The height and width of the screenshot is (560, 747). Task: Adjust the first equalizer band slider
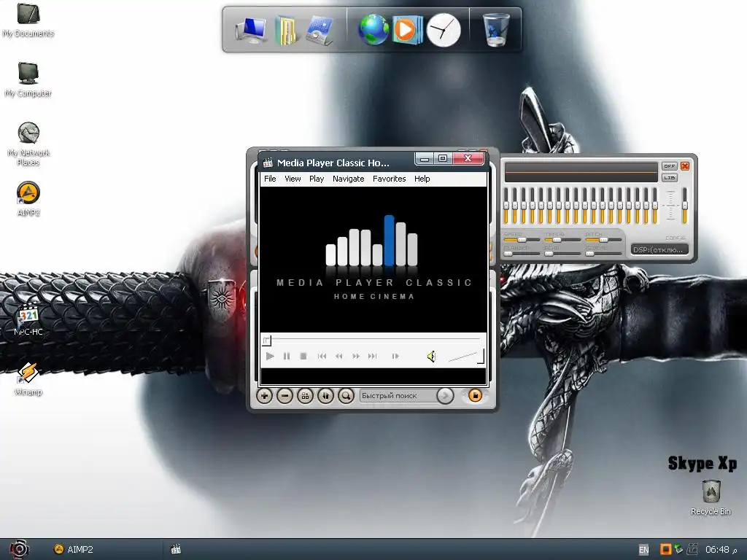pos(506,206)
